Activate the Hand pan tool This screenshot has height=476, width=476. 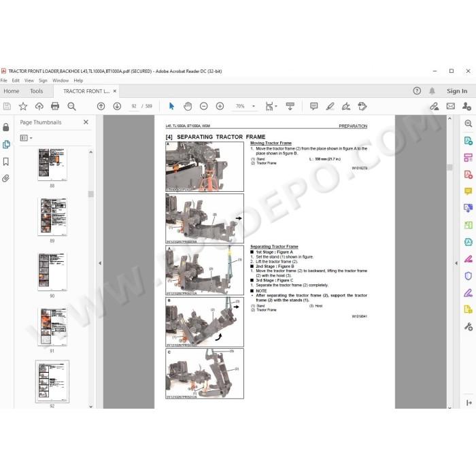pos(188,106)
